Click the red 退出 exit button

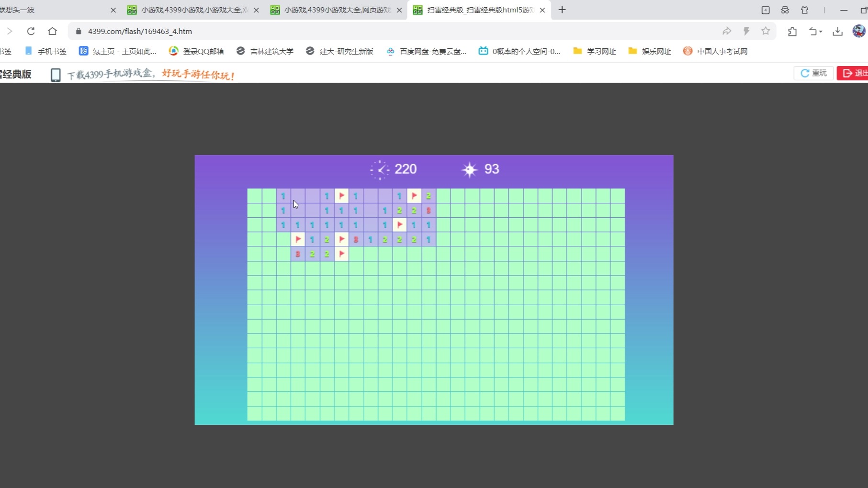coord(853,73)
